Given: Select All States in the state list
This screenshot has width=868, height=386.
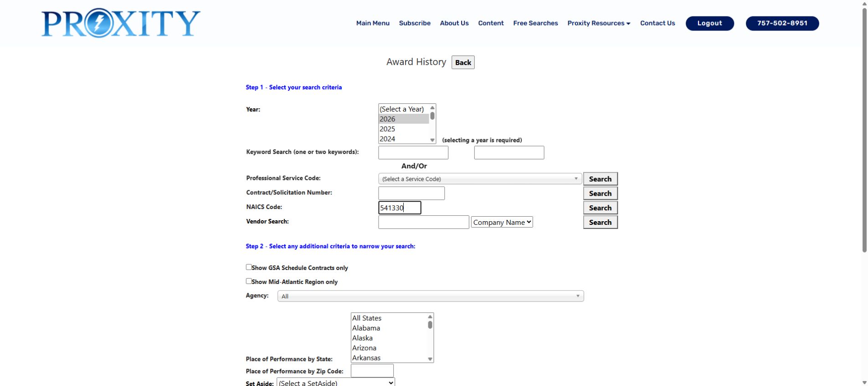Looking at the screenshot, I should pyautogui.click(x=389, y=318).
